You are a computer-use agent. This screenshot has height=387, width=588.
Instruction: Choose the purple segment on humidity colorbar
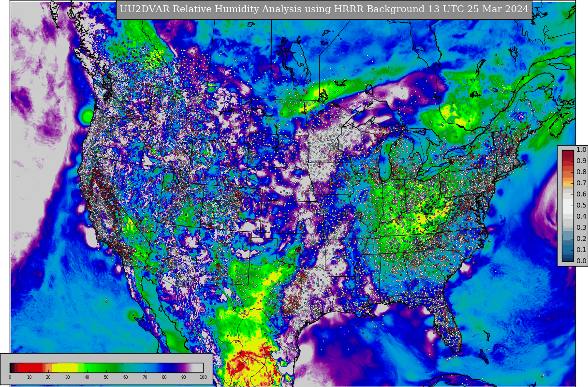(183, 368)
